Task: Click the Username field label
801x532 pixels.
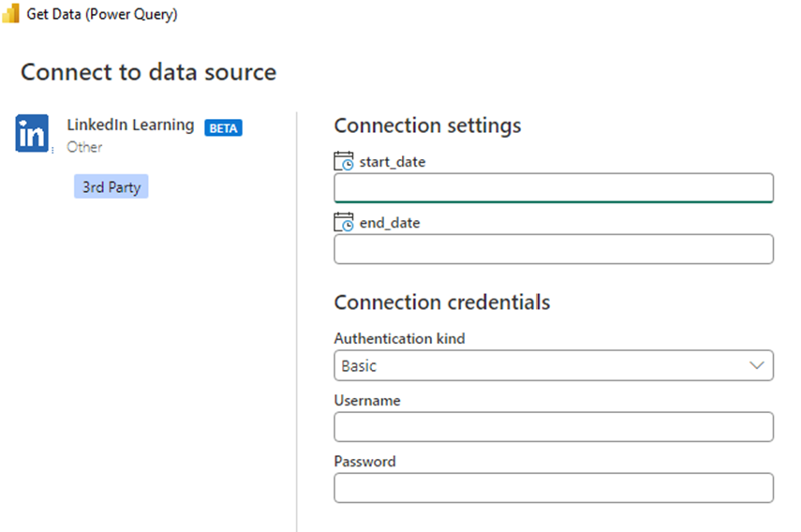Action: tap(366, 400)
